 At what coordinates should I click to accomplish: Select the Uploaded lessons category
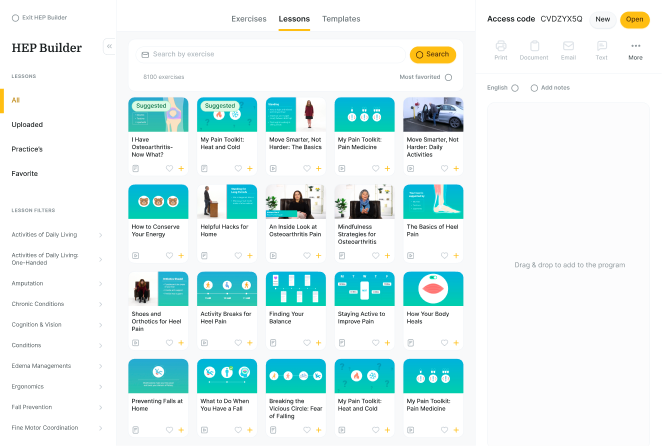pyautogui.click(x=27, y=125)
